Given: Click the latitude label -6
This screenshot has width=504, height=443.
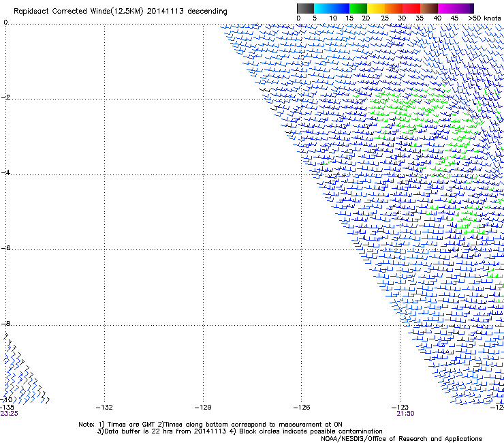Looking at the screenshot, I should tap(5, 248).
